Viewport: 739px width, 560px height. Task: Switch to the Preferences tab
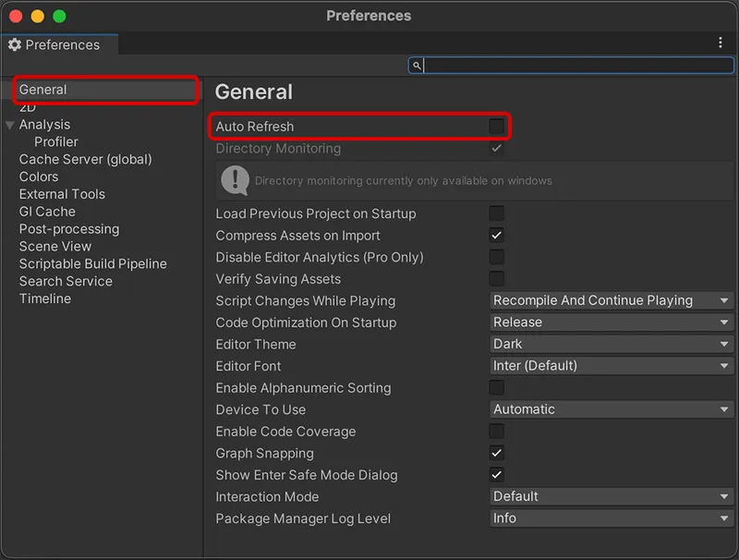(58, 44)
